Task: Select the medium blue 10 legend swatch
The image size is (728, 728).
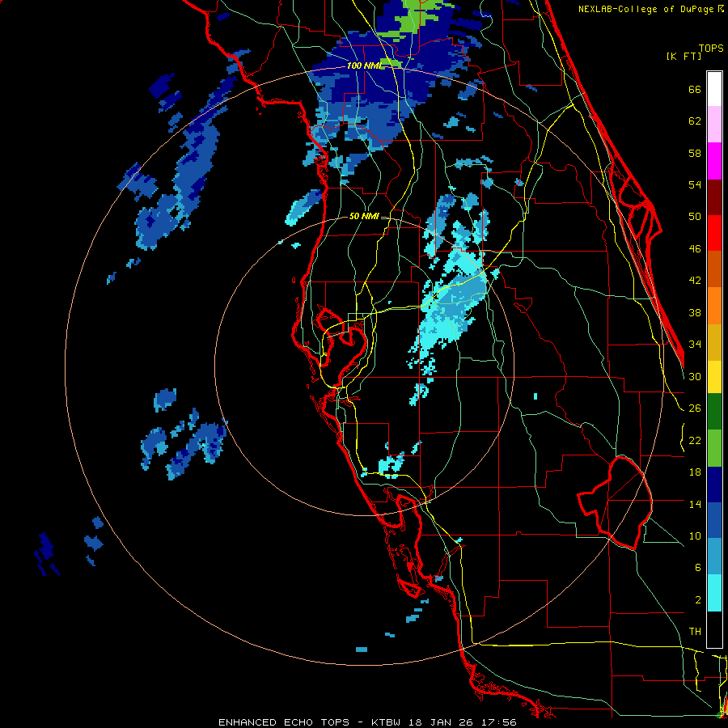Action: pyautogui.click(x=714, y=521)
